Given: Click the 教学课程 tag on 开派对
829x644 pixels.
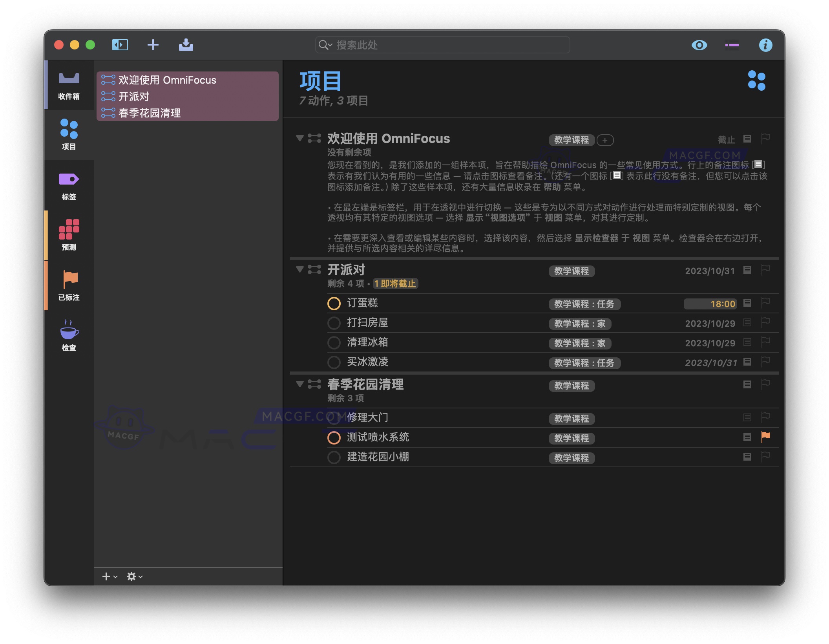Looking at the screenshot, I should tap(572, 271).
